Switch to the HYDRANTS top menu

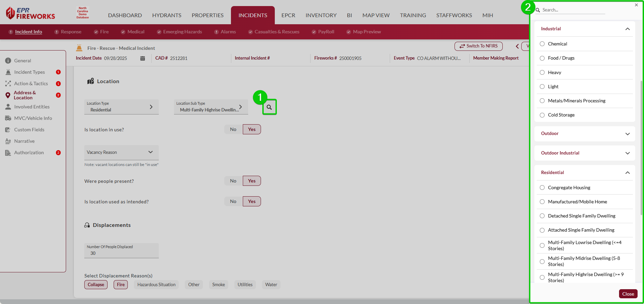(167, 15)
